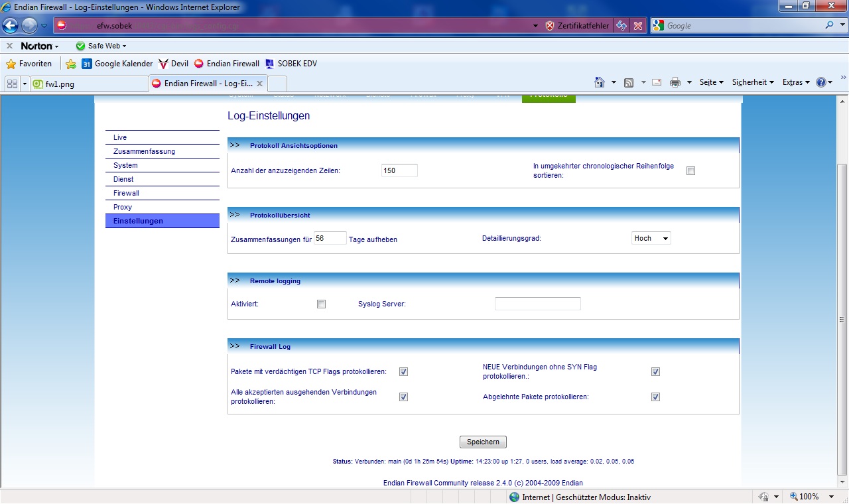This screenshot has height=504, width=849.
Task: Enable reverse chronological sorting checkbox
Action: (x=690, y=170)
